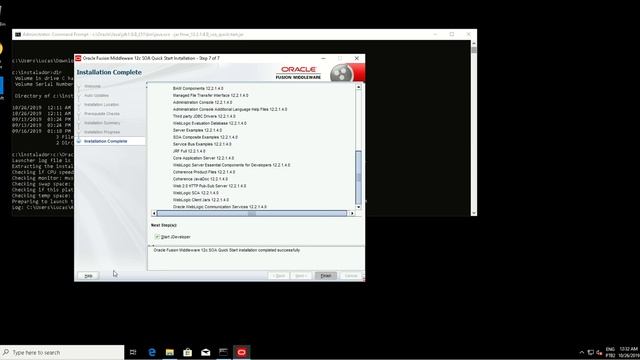Click the Finish button
The image size is (640, 360).
click(326, 276)
